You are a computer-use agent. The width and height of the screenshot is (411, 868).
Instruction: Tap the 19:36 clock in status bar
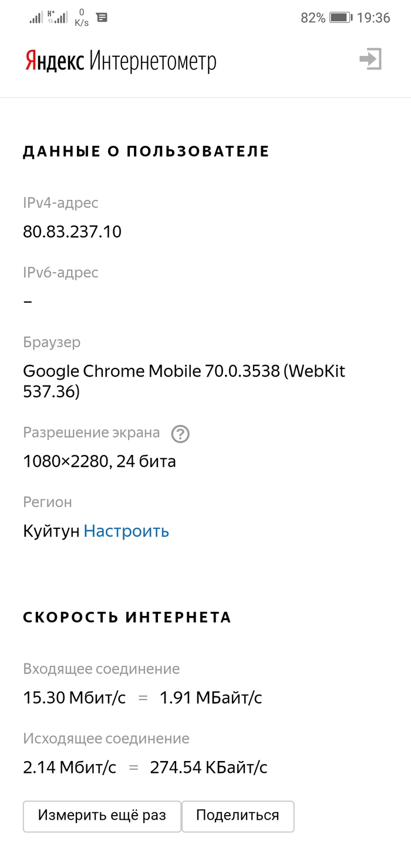(373, 18)
